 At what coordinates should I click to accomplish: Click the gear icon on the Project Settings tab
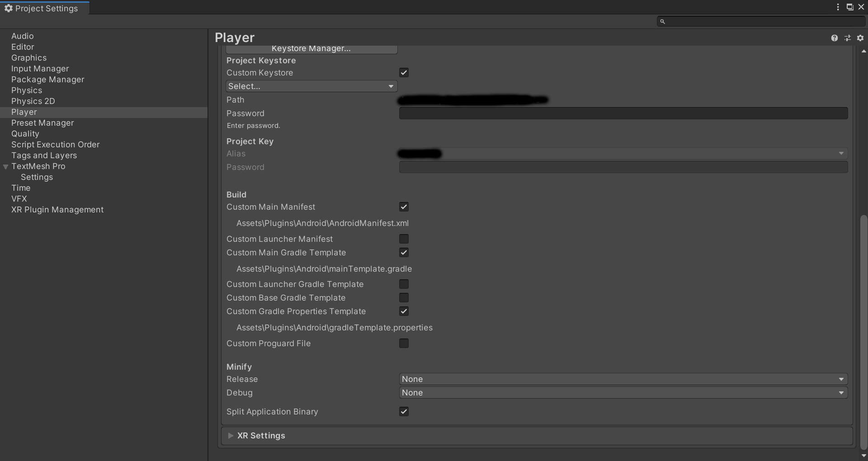click(x=9, y=8)
